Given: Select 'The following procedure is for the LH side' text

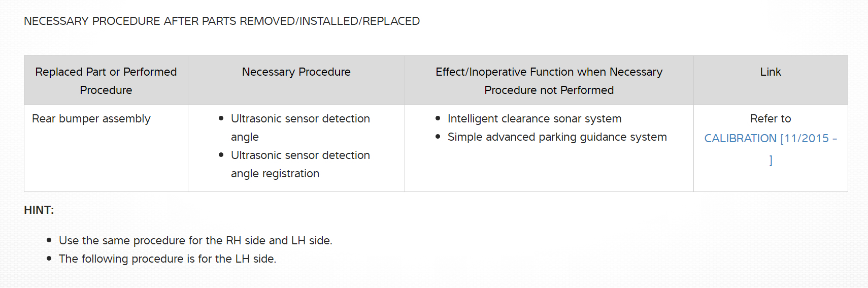Looking at the screenshot, I should click(x=168, y=259).
